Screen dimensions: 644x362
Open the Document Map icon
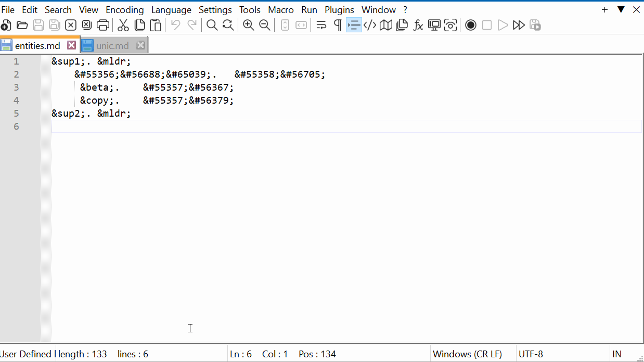pos(386,25)
